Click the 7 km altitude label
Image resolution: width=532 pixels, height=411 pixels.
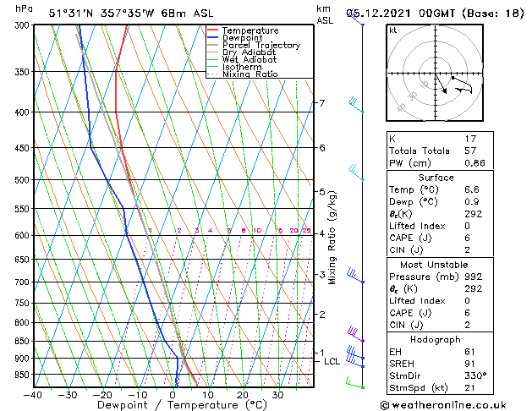click(x=322, y=102)
